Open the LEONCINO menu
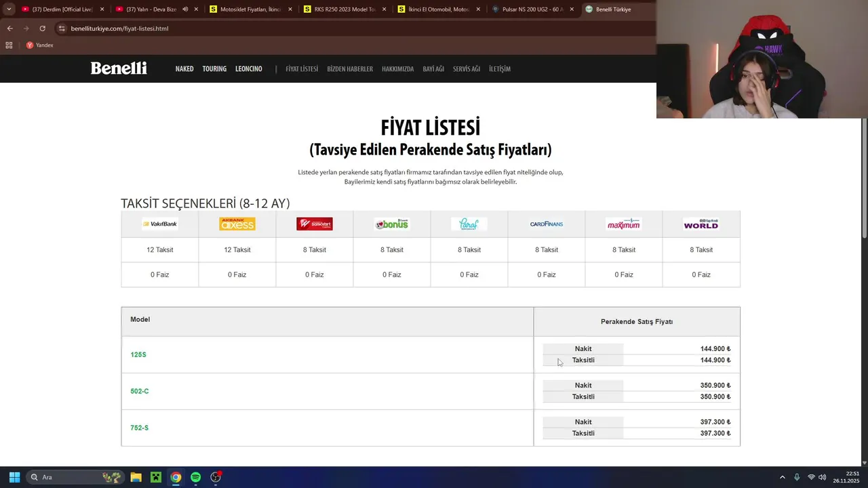Viewport: 868px width, 488px height. point(249,69)
